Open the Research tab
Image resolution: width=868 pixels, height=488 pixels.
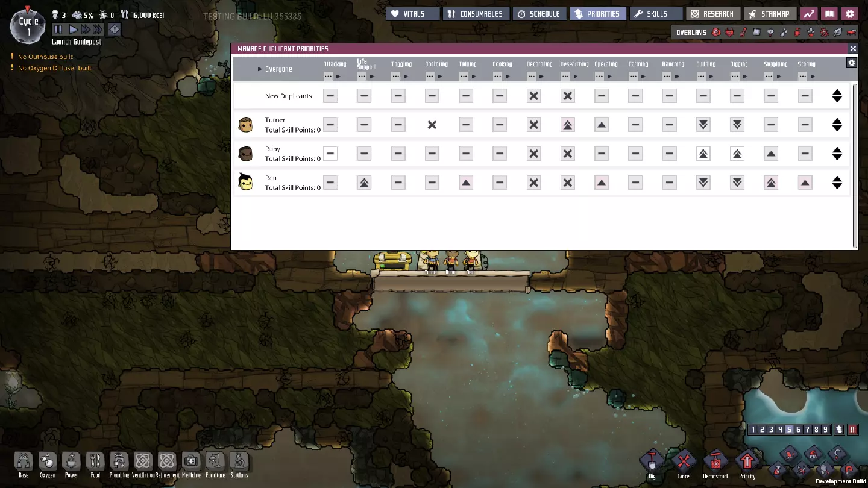coord(713,14)
